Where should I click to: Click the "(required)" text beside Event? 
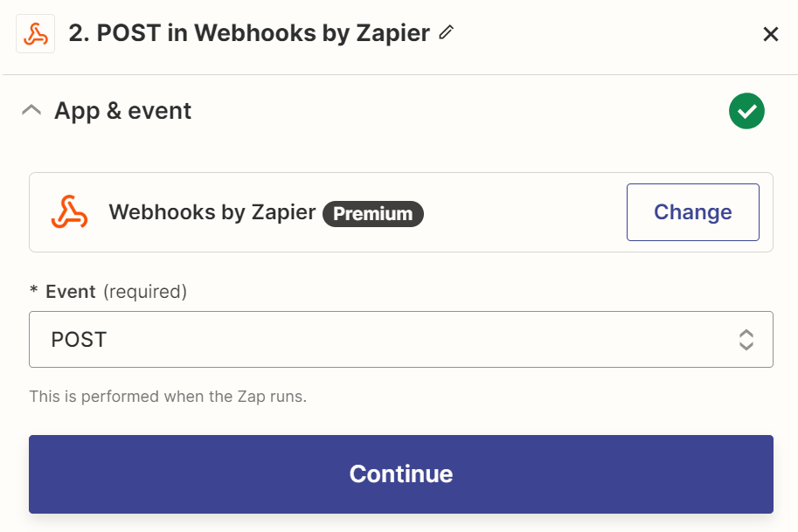pos(145,292)
